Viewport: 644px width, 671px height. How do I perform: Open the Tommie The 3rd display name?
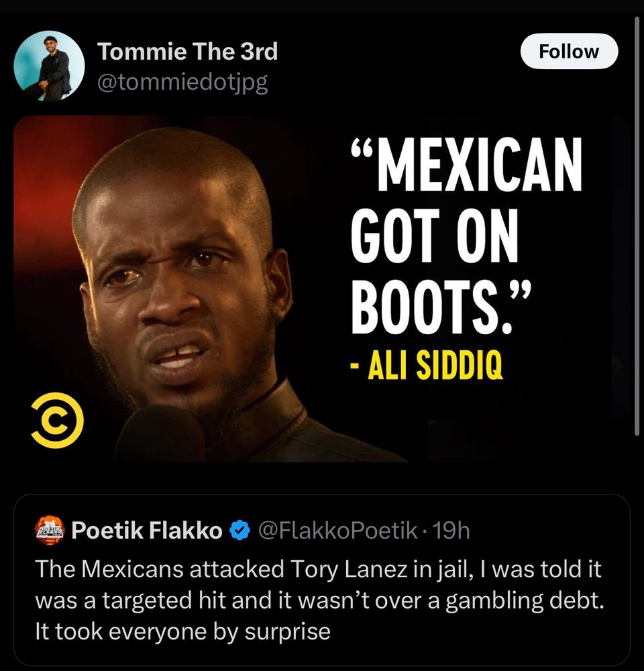point(187,52)
